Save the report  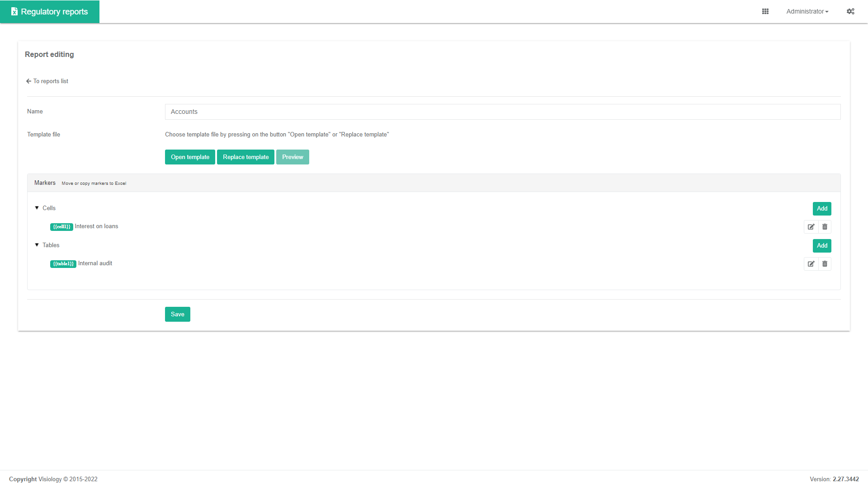tap(177, 314)
